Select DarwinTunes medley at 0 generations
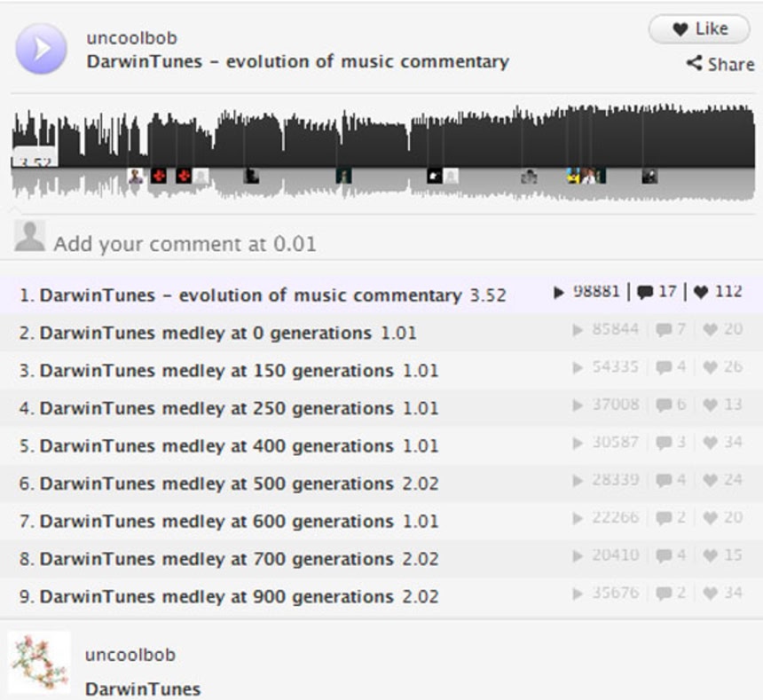Image resolution: width=763 pixels, height=700 pixels. pos(205,334)
